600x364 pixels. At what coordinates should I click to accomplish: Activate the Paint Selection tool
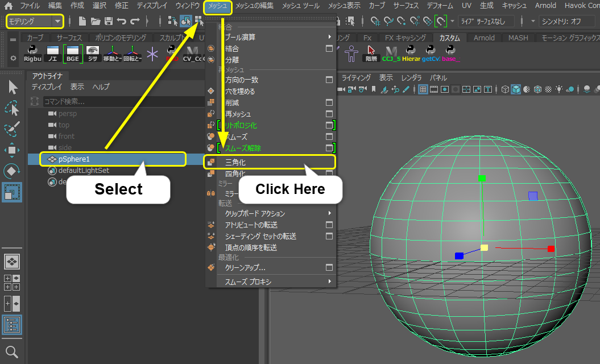tap(12, 129)
